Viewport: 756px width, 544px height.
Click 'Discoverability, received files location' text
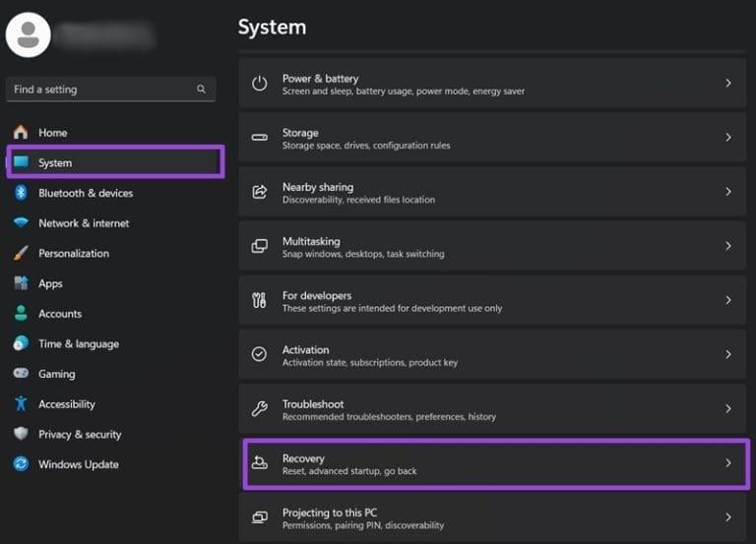point(358,200)
